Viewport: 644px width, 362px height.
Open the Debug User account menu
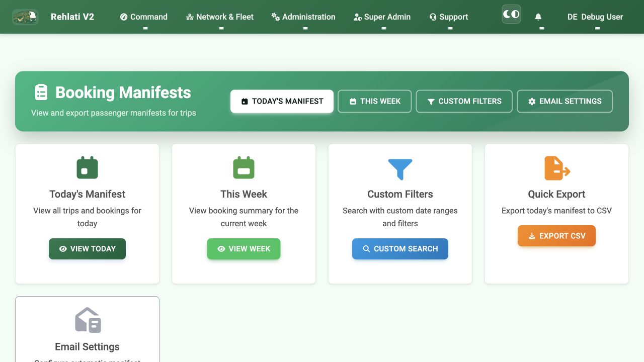point(595,17)
